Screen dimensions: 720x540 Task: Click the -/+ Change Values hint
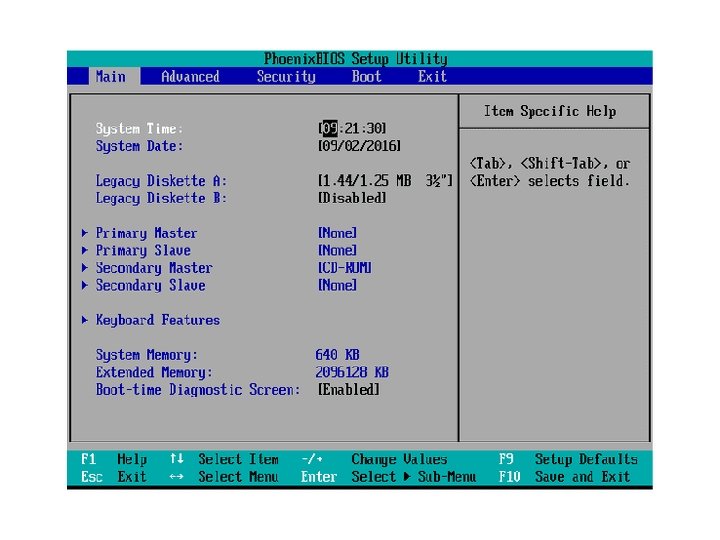[x=374, y=459]
